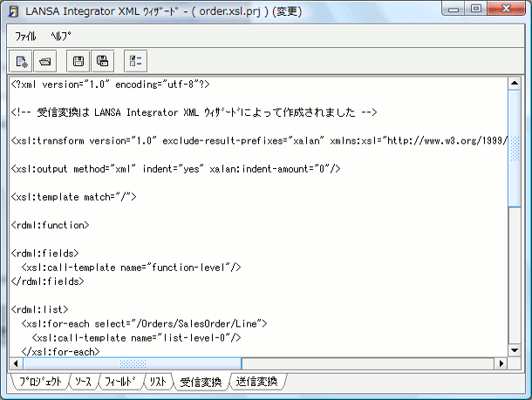Image resolution: width=532 pixels, height=400 pixels.
Task: Click the comment line mentioning LANSA Integrator
Action: [x=194, y=112]
